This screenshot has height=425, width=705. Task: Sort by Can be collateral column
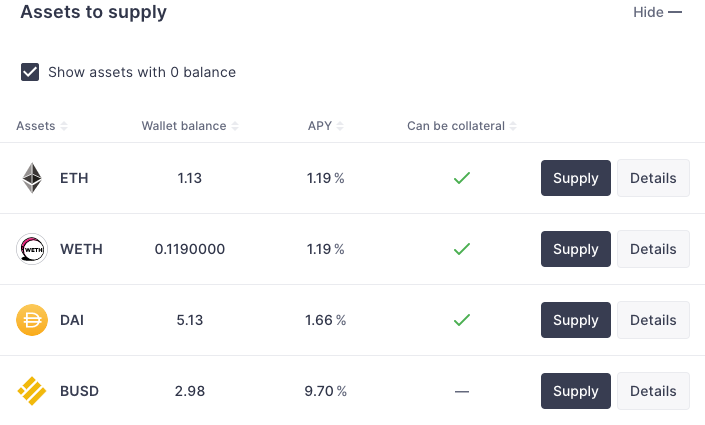(461, 126)
